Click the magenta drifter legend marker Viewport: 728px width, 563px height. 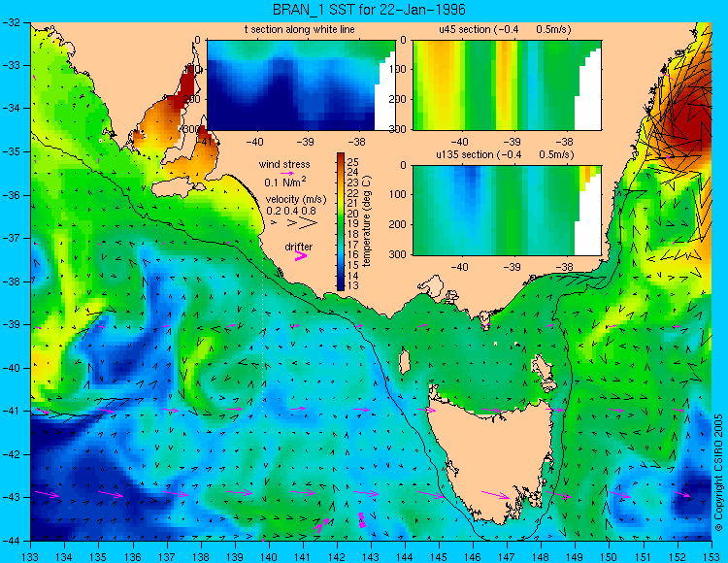[301, 255]
